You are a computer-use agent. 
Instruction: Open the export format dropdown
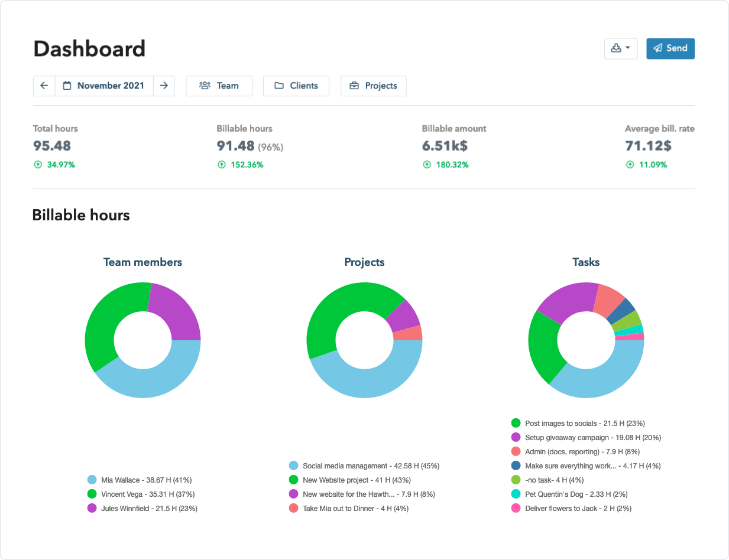629,48
